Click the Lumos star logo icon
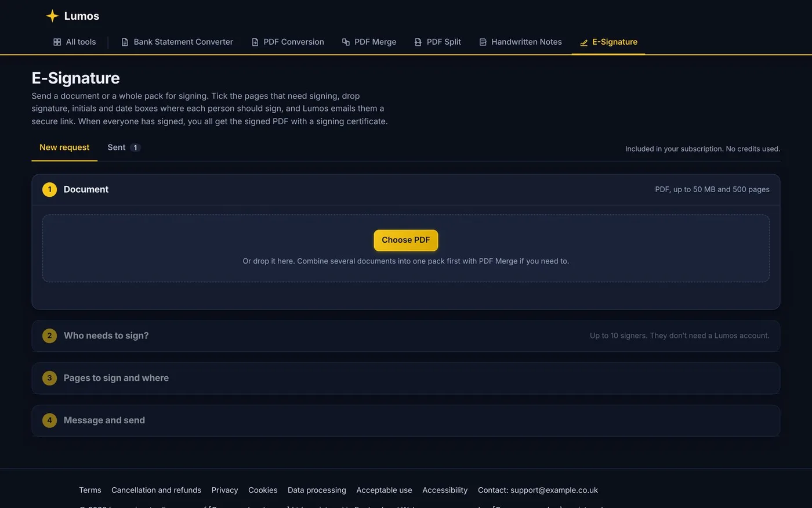 pyautogui.click(x=52, y=16)
